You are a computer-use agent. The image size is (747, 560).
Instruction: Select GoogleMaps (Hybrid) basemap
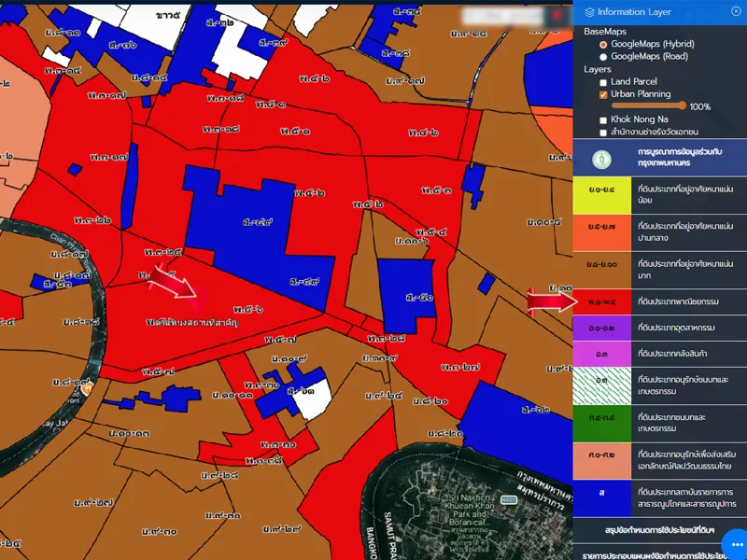pos(603,44)
